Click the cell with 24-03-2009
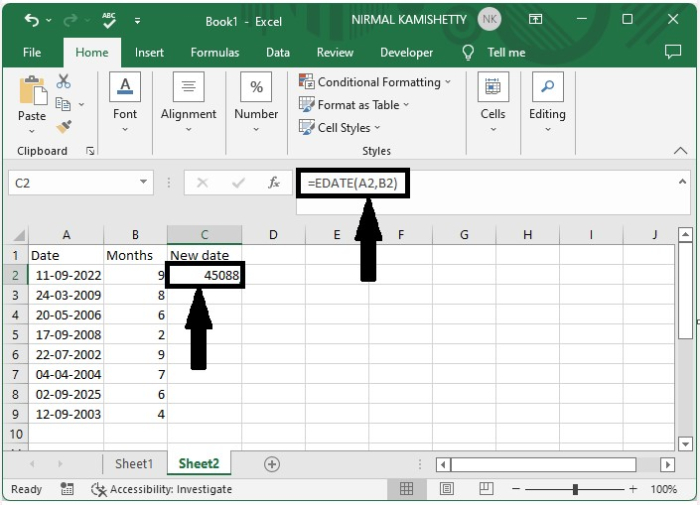The image size is (700, 505). [x=66, y=295]
